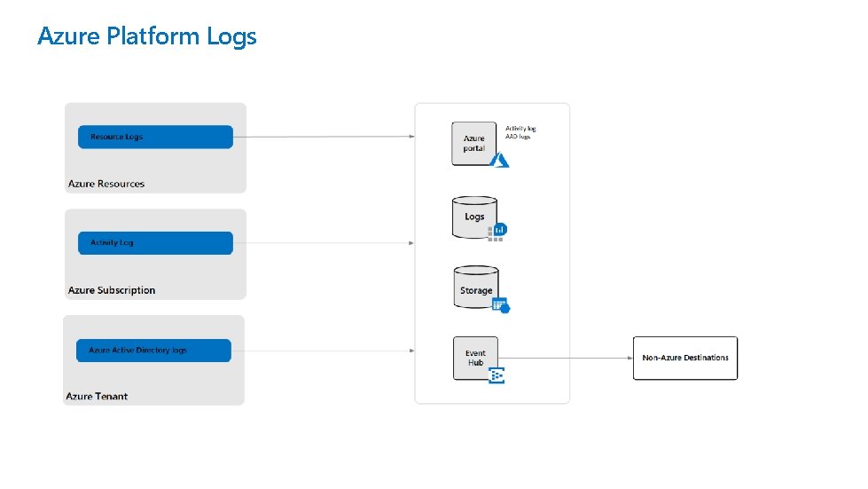Click the AAD logs annotation next to portal

click(518, 137)
